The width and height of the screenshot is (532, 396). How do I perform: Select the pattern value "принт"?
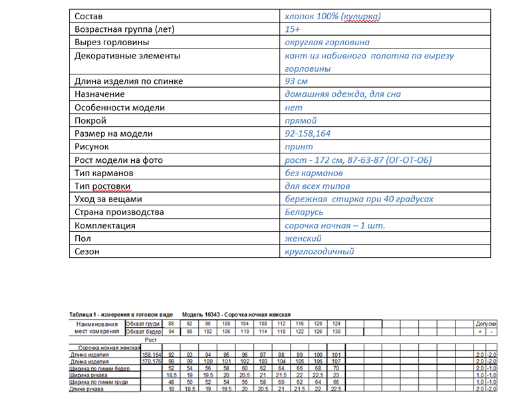(299, 147)
